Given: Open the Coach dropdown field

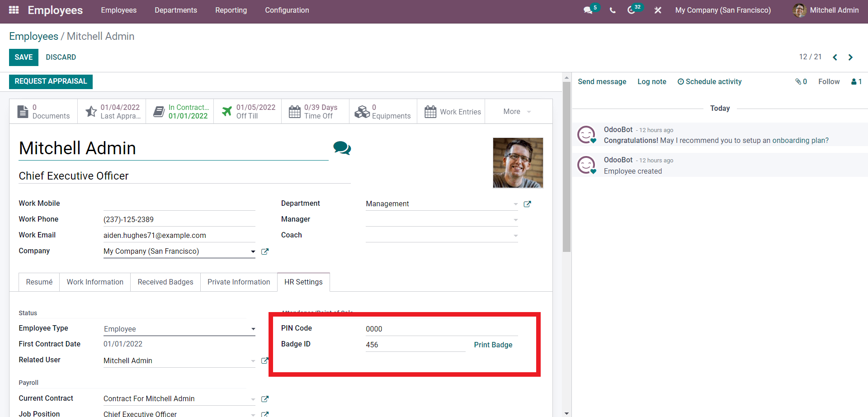Looking at the screenshot, I should 442,236.
